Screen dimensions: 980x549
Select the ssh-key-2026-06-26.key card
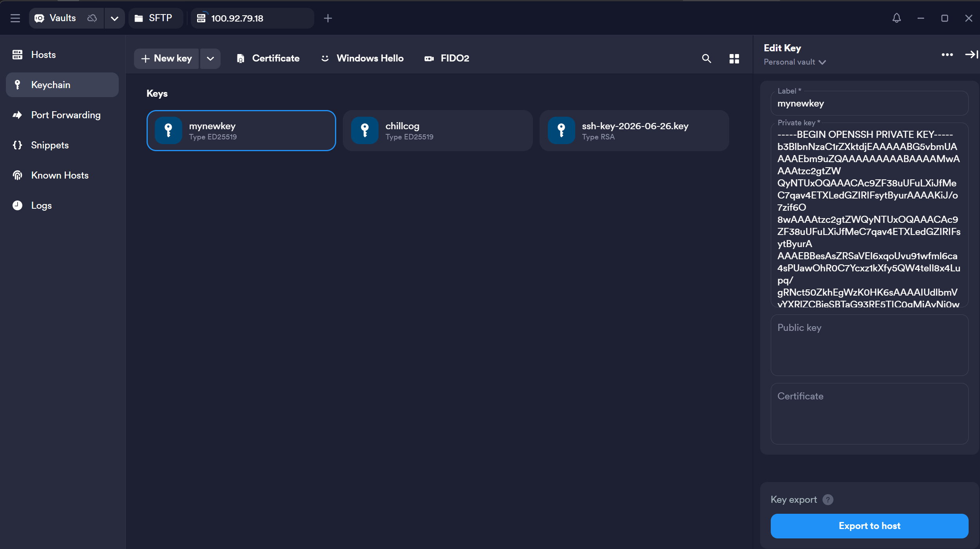click(x=634, y=131)
